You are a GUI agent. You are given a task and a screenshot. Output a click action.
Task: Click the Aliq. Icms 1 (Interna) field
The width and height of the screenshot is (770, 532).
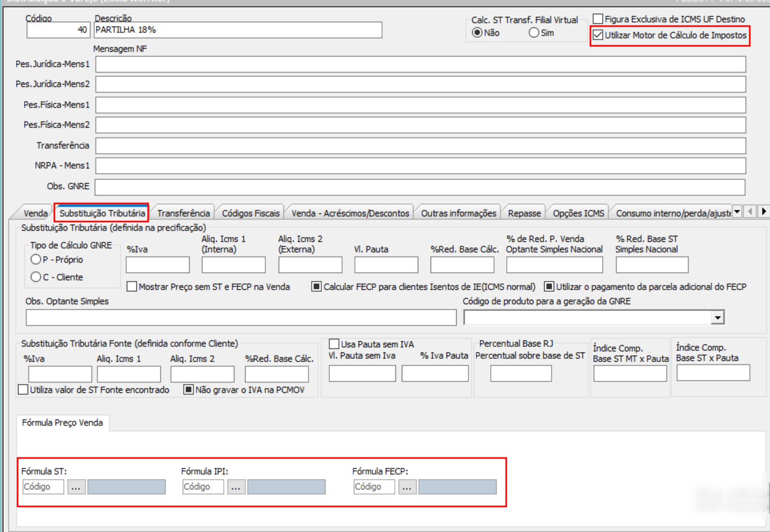tap(233, 265)
